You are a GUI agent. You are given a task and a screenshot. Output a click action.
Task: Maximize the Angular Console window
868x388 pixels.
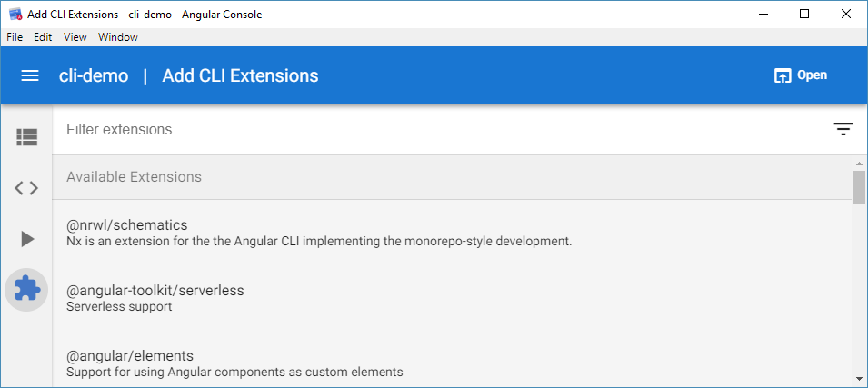(804, 15)
